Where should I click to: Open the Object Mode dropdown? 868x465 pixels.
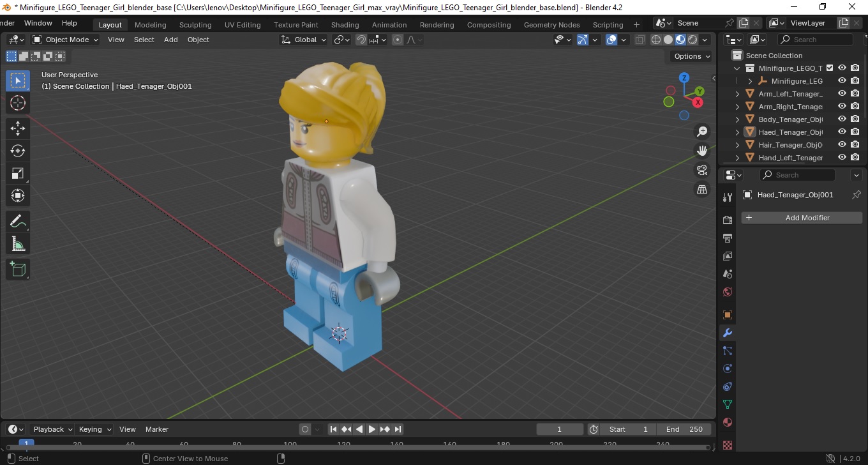point(66,40)
